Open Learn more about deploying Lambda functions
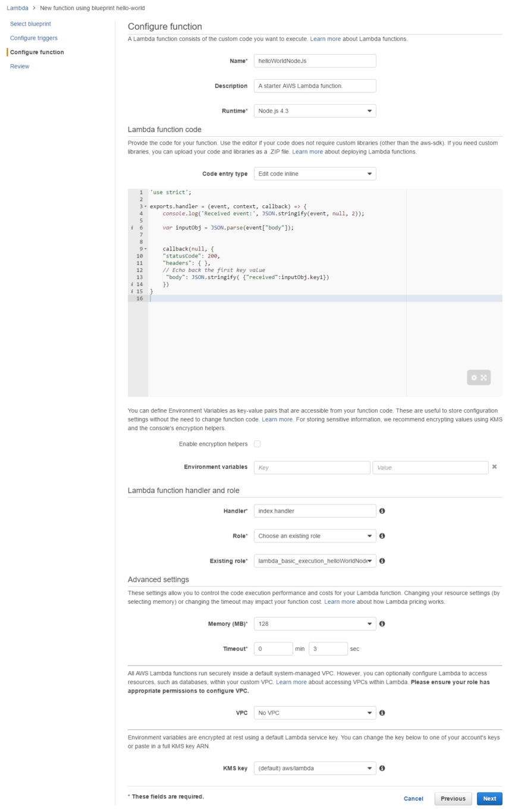The height and width of the screenshot is (812, 515). point(307,152)
